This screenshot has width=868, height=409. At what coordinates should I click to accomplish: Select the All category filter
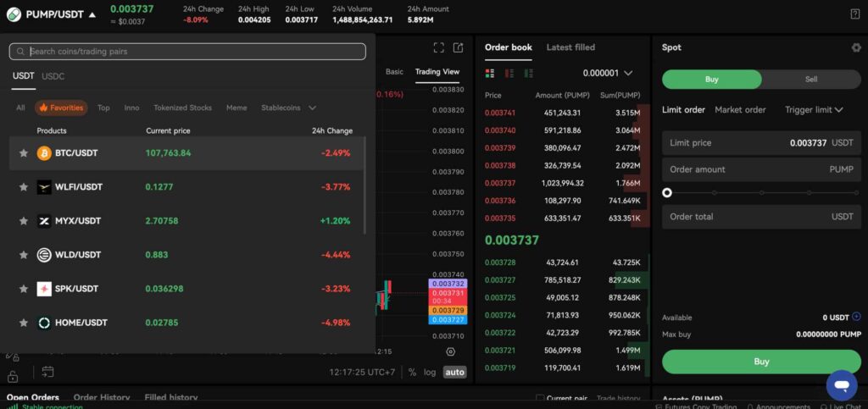pyautogui.click(x=20, y=108)
